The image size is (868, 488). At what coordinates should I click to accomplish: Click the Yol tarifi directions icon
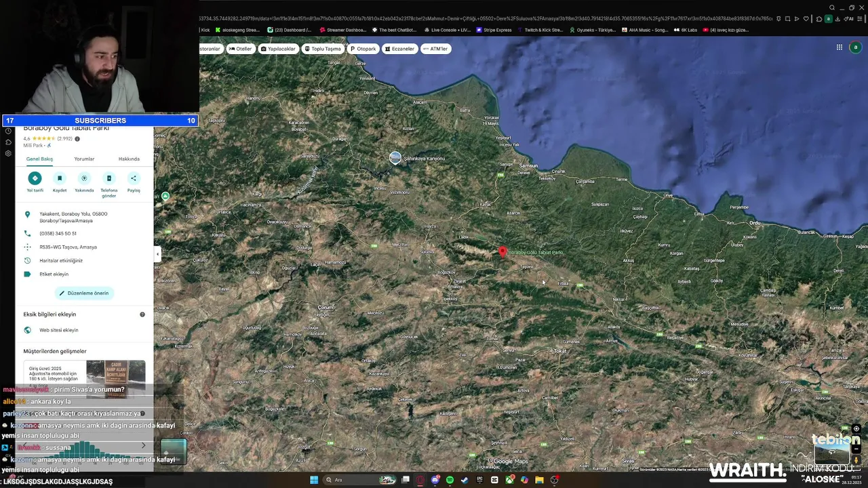pyautogui.click(x=35, y=178)
